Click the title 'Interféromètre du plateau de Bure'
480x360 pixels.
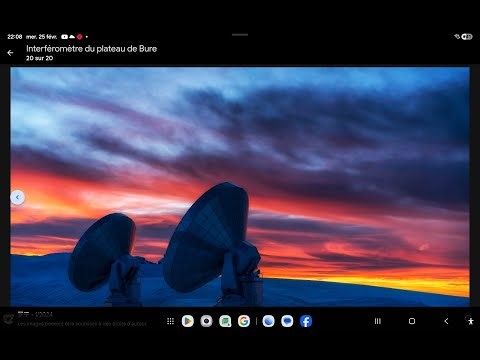coord(92,49)
